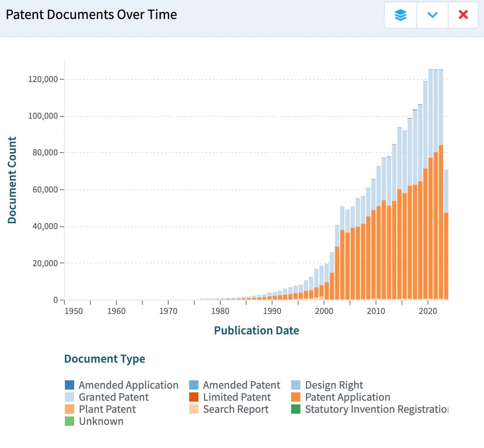484x448 pixels.
Task: Click the stacked layers icon button
Action: click(401, 15)
